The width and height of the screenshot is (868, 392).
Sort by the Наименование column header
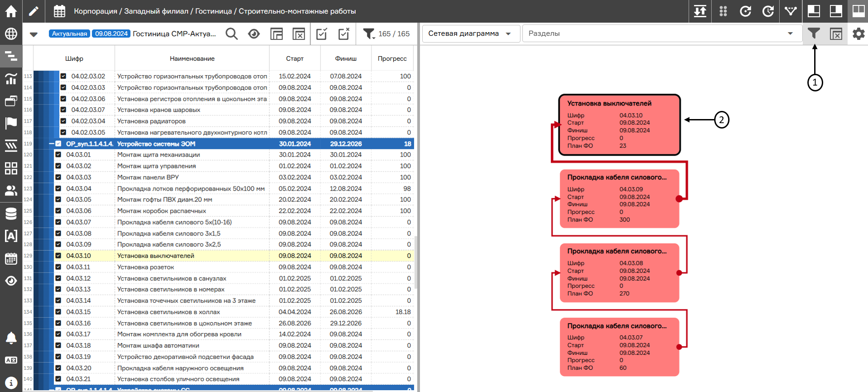192,58
